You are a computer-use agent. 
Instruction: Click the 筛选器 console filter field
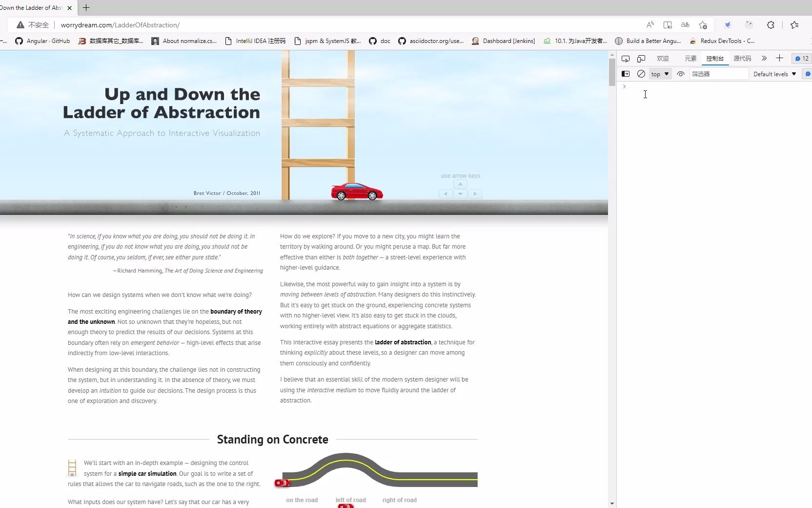point(719,74)
